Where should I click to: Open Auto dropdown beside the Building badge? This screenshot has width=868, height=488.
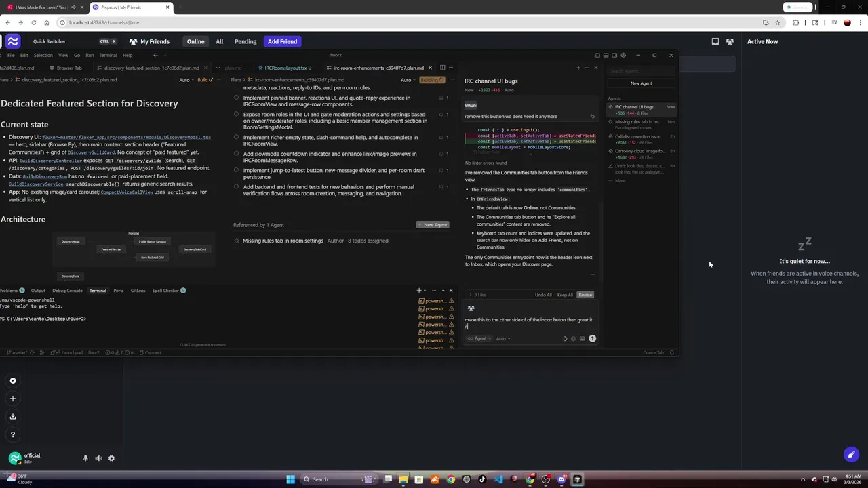(408, 80)
